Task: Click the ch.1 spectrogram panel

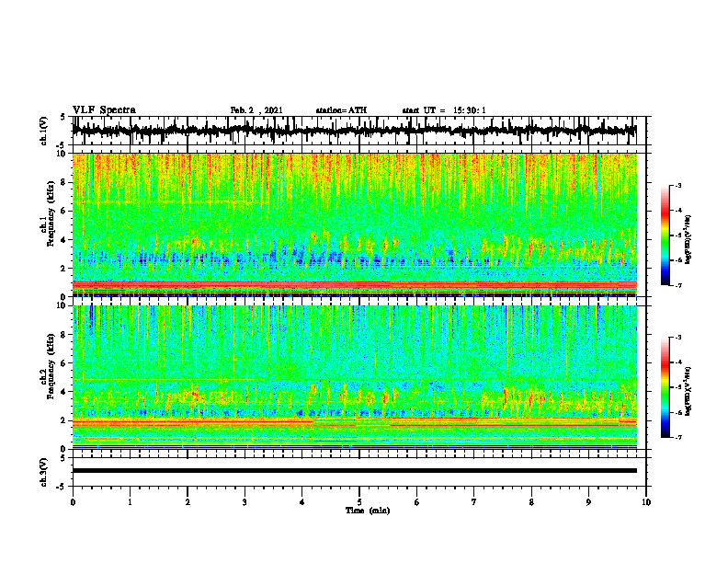Action: tap(355, 224)
